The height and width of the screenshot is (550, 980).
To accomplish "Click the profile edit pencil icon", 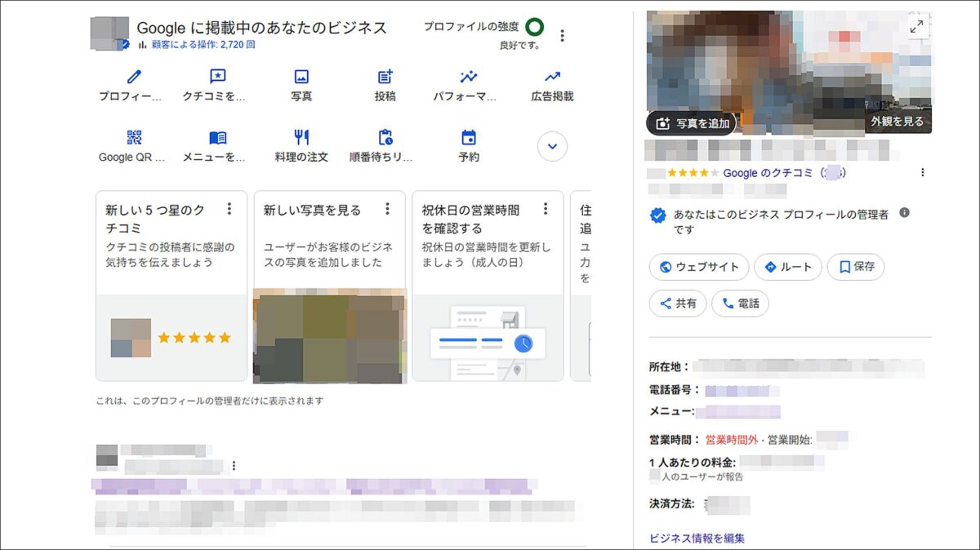I will 133,78.
